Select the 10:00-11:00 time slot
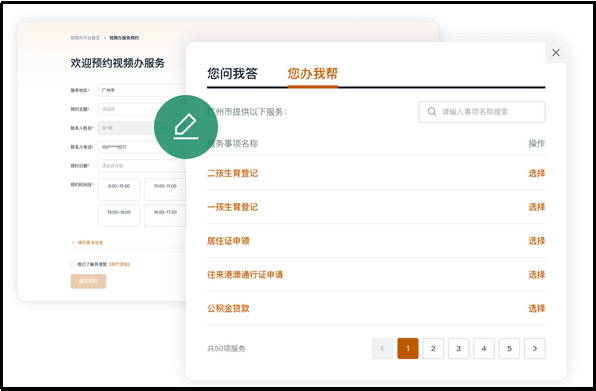The height and width of the screenshot is (391, 596). 165,189
